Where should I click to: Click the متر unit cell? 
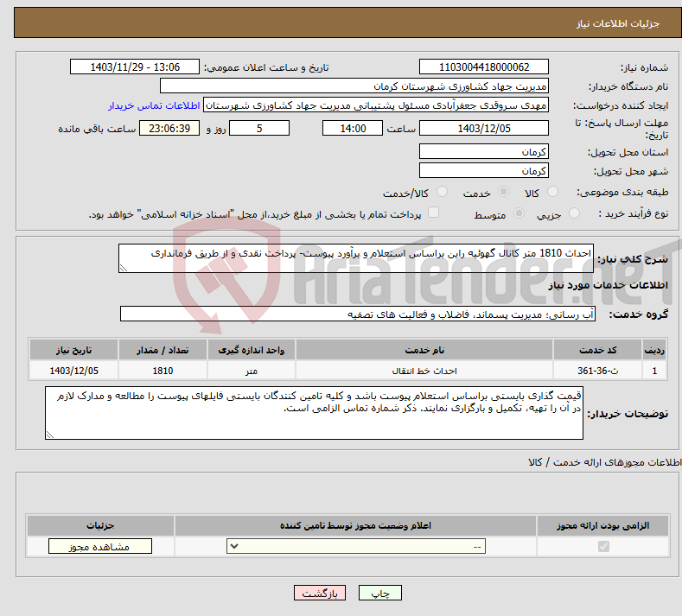[x=252, y=371]
